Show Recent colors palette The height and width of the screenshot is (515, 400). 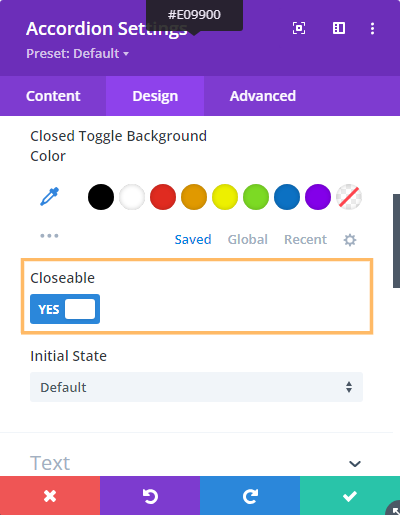pyautogui.click(x=305, y=240)
